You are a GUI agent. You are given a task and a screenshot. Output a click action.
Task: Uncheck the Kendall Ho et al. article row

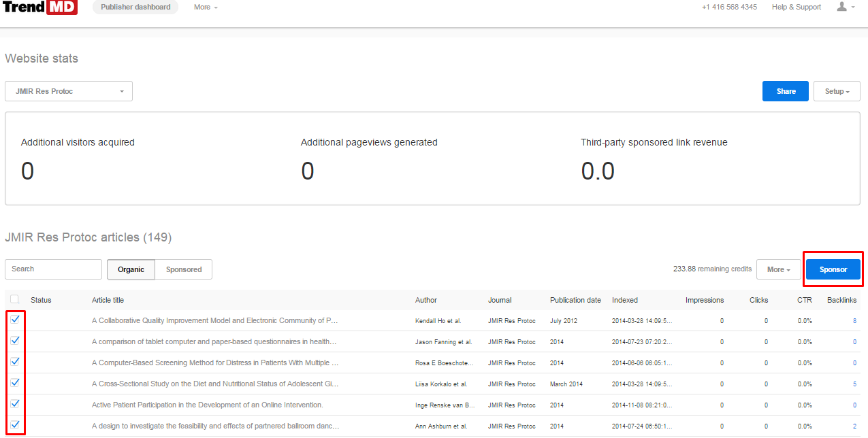(x=15, y=320)
